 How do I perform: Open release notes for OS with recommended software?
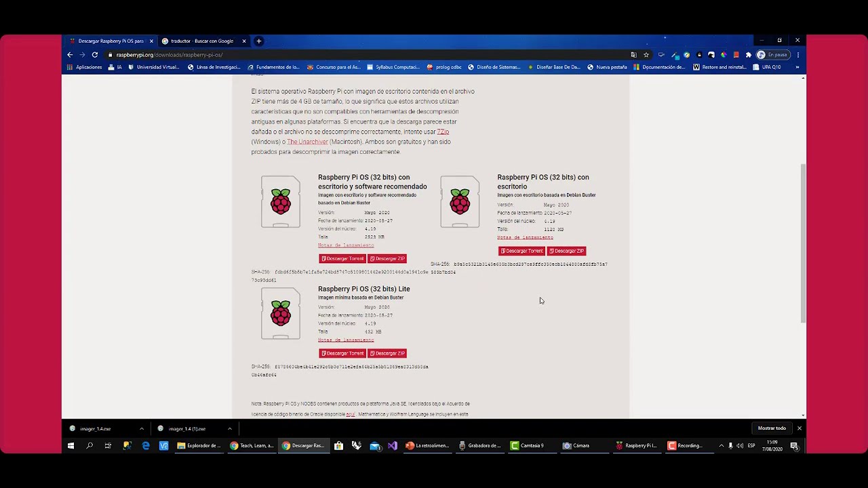click(346, 245)
